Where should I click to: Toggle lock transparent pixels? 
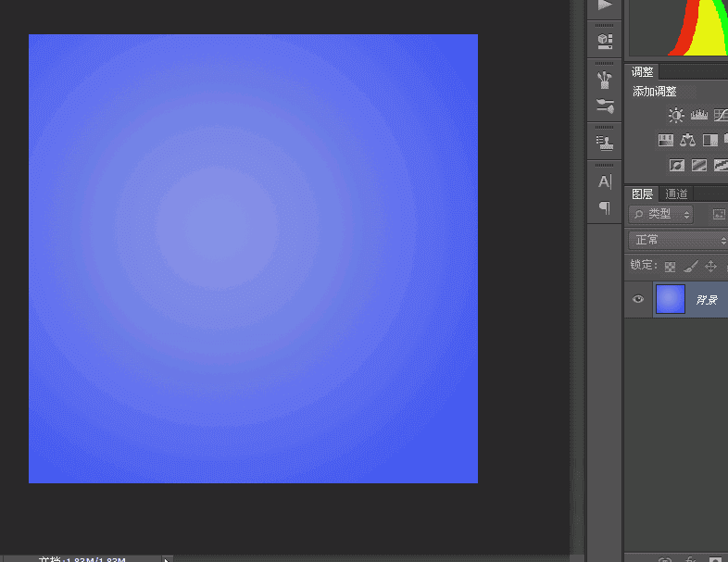point(670,267)
